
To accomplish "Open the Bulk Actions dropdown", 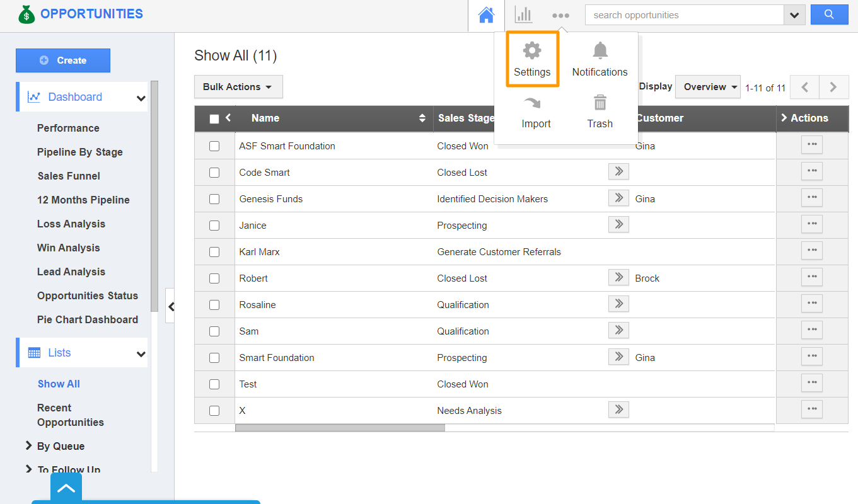I will pyautogui.click(x=238, y=86).
